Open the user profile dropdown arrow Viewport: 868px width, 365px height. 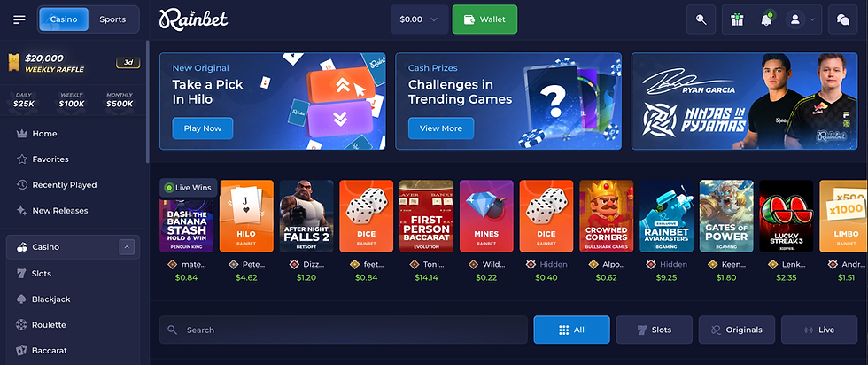pyautogui.click(x=812, y=19)
